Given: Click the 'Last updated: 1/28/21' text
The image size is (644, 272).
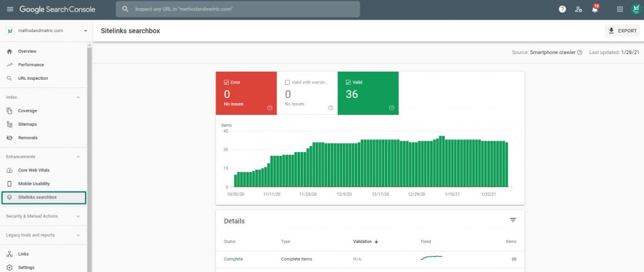Looking at the screenshot, I should pyautogui.click(x=614, y=53).
